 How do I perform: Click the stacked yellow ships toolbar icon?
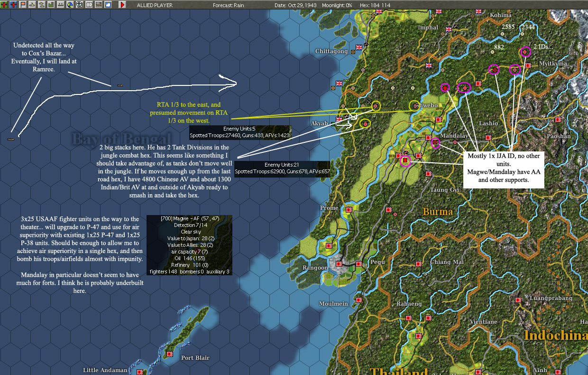pos(42,5)
